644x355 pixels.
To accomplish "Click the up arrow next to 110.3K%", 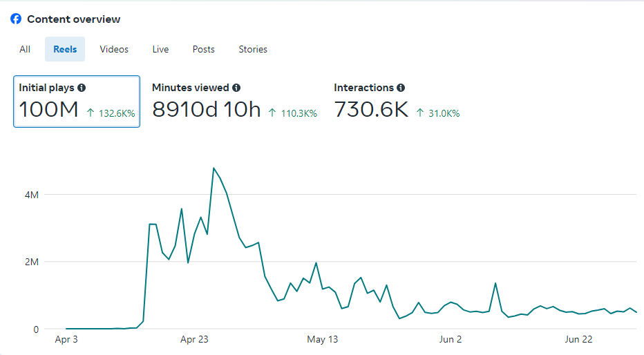I will [272, 113].
